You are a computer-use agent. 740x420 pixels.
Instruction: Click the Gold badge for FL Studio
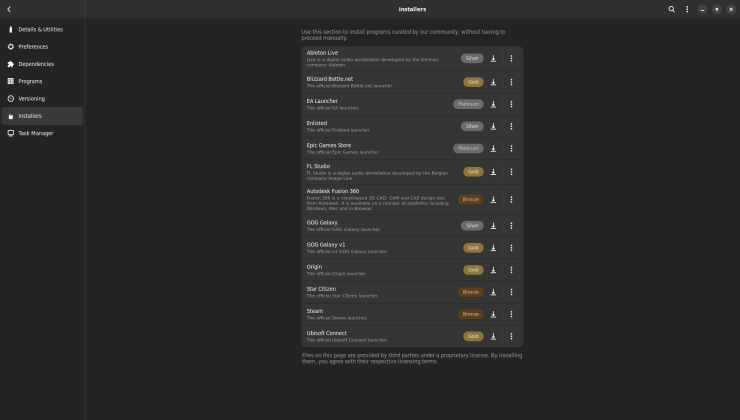tap(473, 172)
